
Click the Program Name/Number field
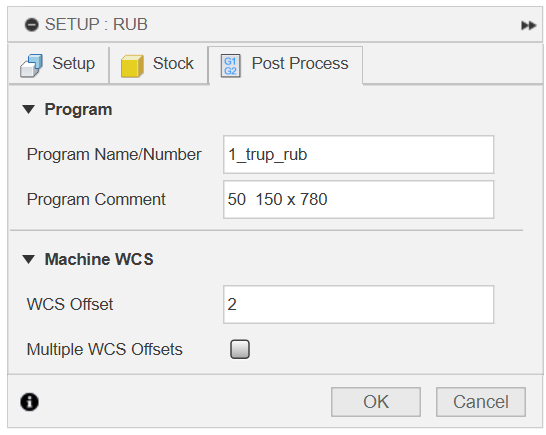tap(358, 154)
